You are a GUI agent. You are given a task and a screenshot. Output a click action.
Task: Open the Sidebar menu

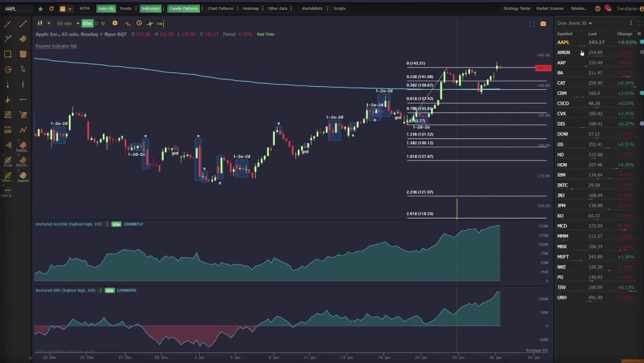tap(579, 9)
